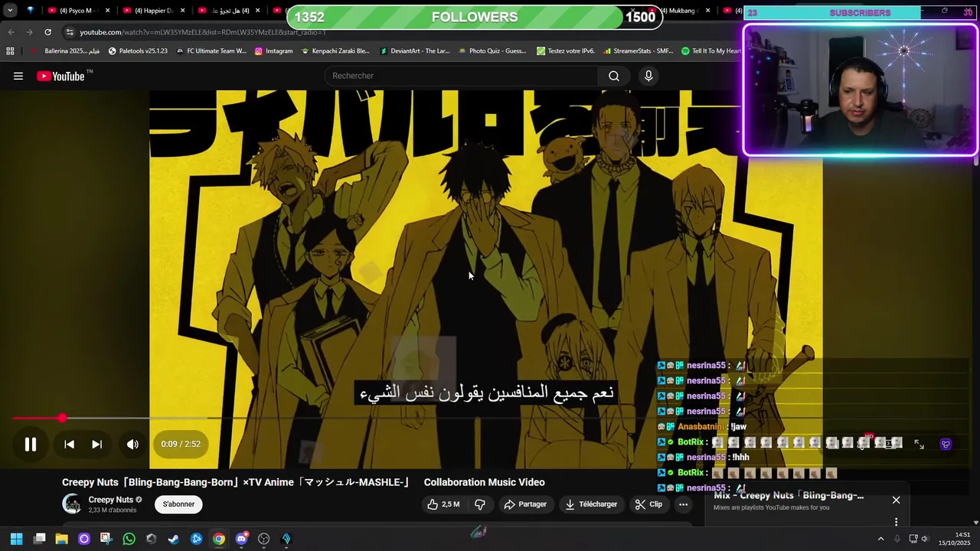980x551 pixels.
Task: Open the Instagram bookmark
Action: tap(273, 51)
